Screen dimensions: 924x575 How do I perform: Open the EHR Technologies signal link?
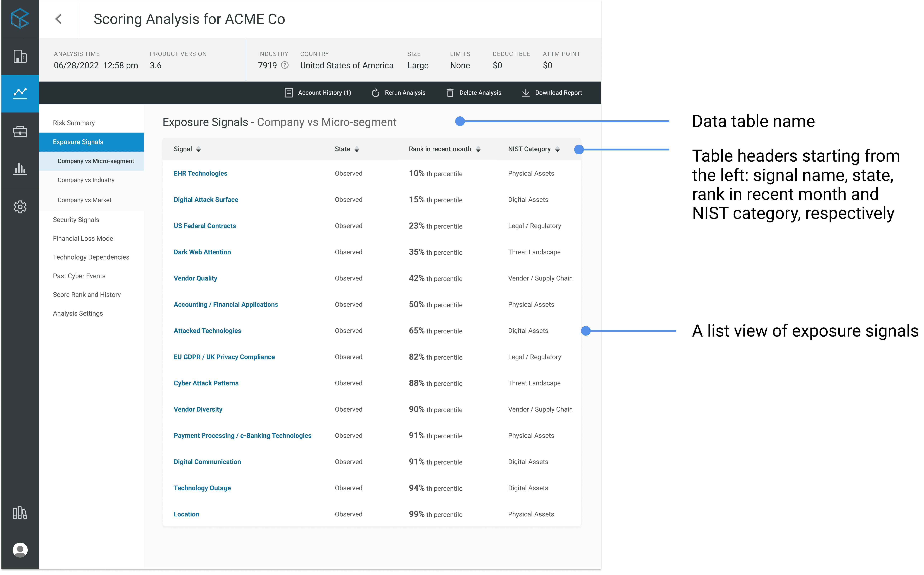pos(201,173)
